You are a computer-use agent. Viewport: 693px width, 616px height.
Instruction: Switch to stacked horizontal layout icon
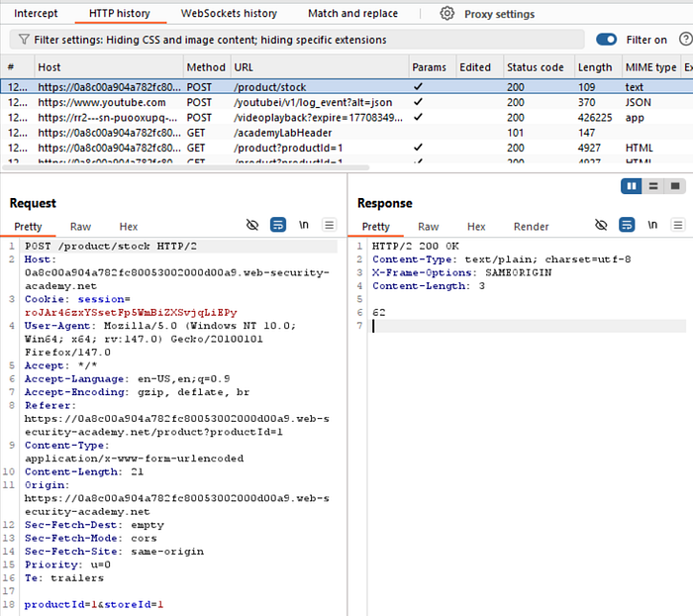click(653, 186)
